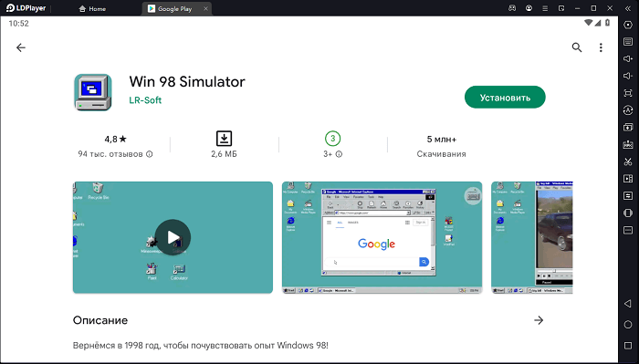Image resolution: width=639 pixels, height=364 pixels.
Task: Expand the Описание section arrow
Action: tap(539, 320)
